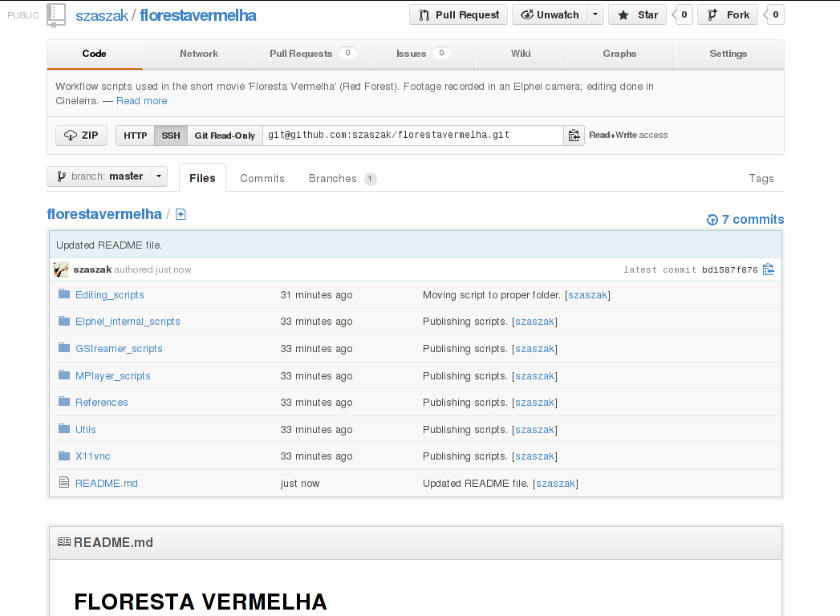Switch to the Commits tab
Viewport: 840px width, 616px height.
point(262,178)
